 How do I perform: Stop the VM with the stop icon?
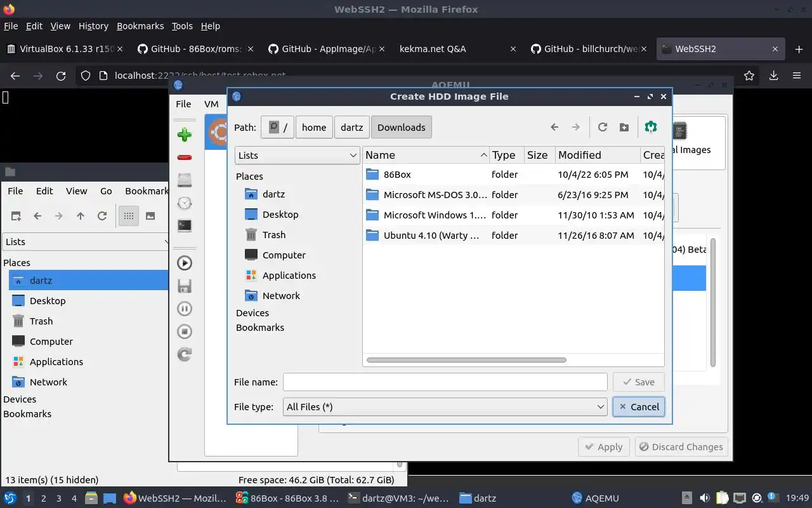[185, 331]
